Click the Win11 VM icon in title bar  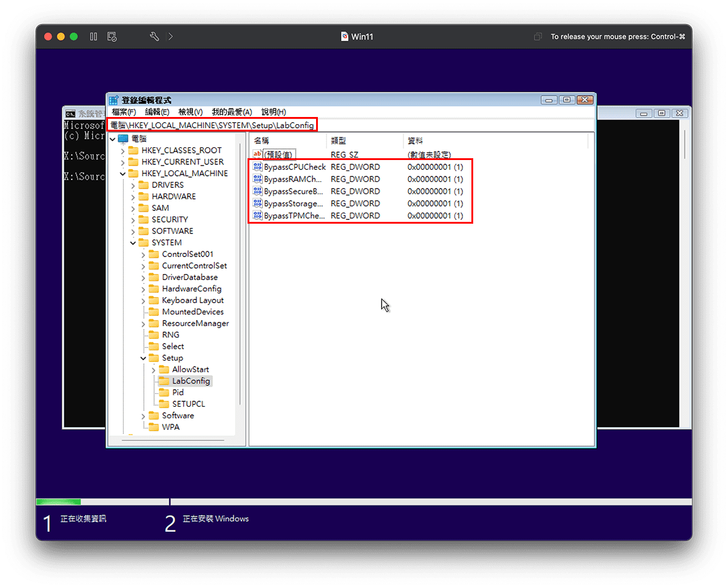[x=345, y=36]
